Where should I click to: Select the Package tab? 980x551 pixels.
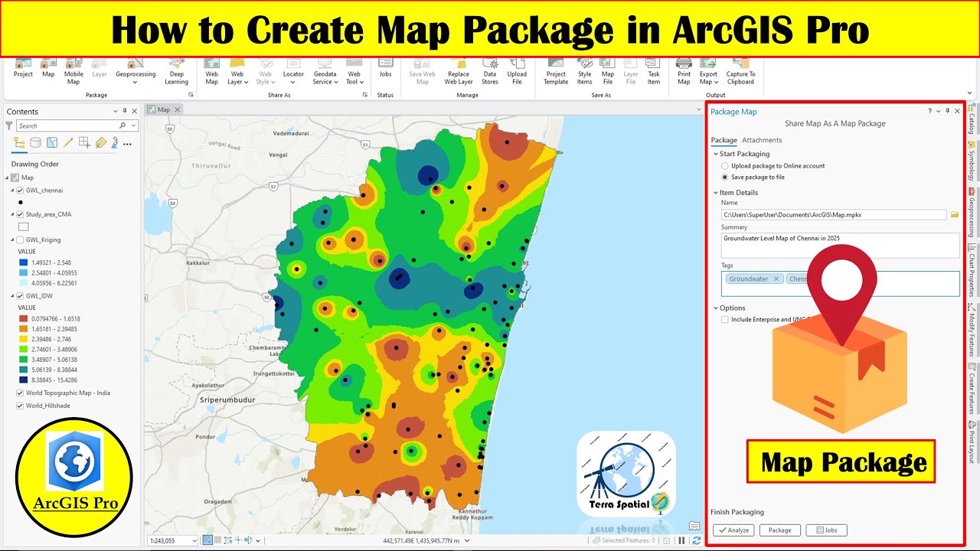724,140
